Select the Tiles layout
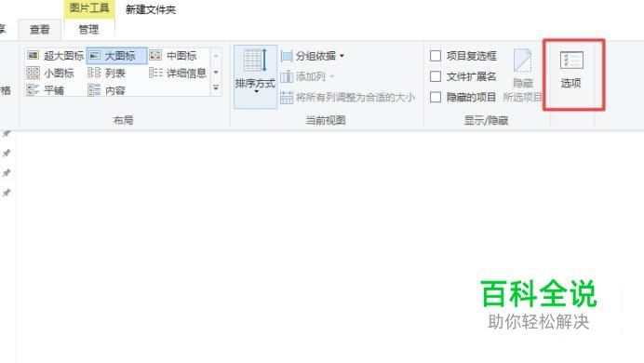The width and height of the screenshot is (644, 363). (x=46, y=90)
